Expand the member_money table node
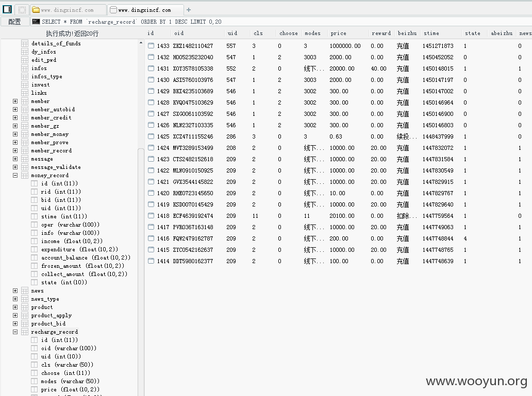 pyautogui.click(x=15, y=134)
